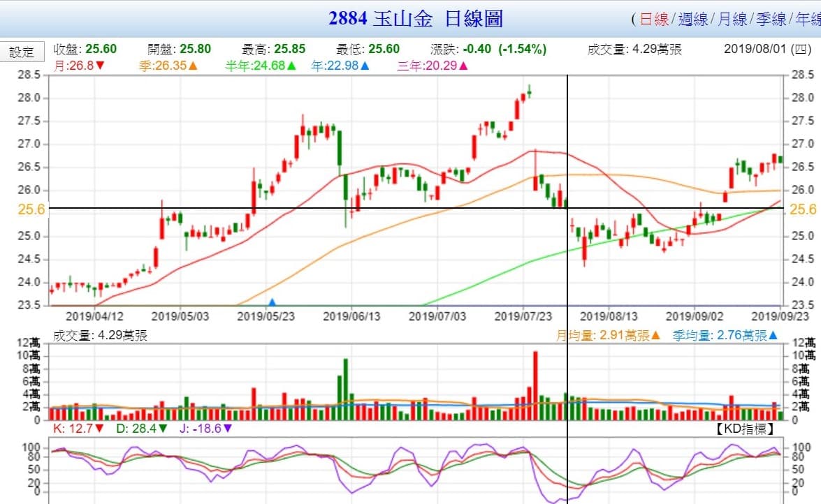The height and width of the screenshot is (504, 821).
Task: Click the 月:26.8 monthly average legend
Action: [79, 66]
